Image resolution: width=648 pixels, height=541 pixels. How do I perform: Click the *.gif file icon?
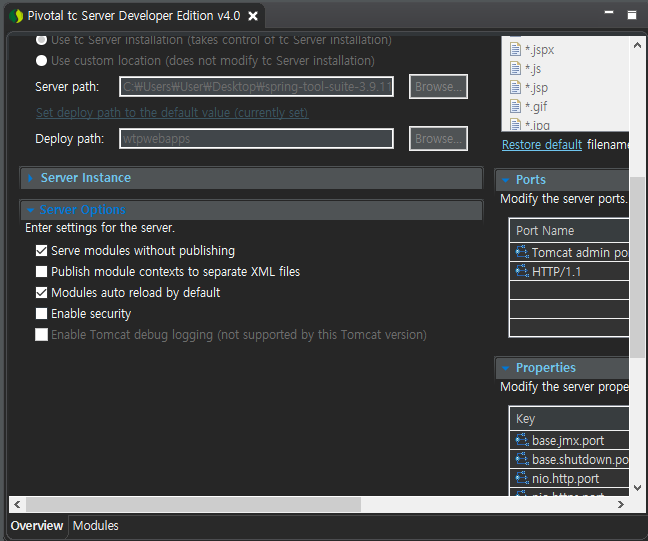coord(515,107)
